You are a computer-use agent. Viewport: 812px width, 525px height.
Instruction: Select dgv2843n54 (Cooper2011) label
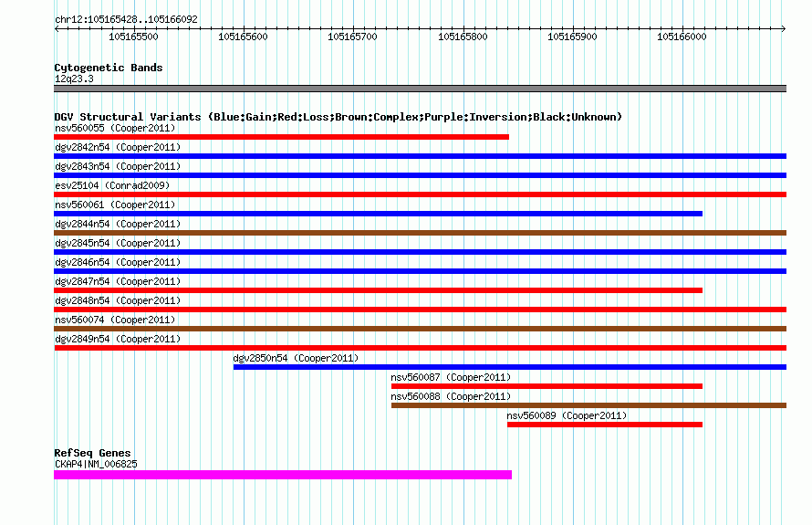click(118, 166)
